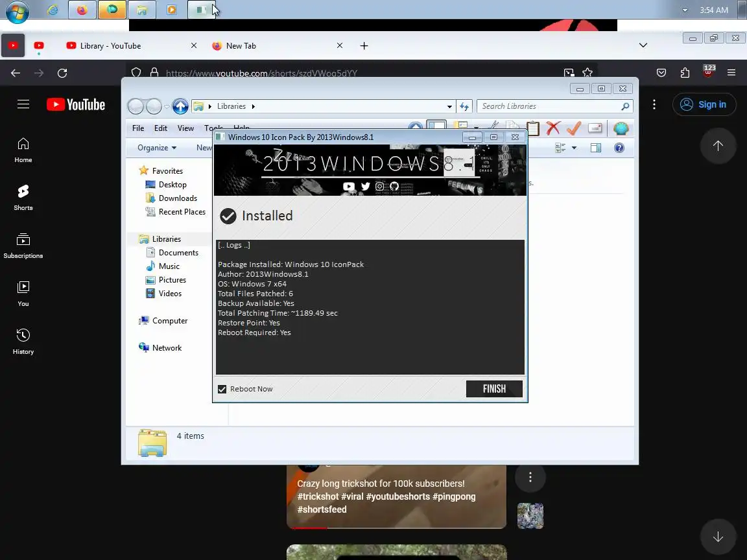Switch to the Library - YouTube tab
747x560 pixels.
pos(111,46)
